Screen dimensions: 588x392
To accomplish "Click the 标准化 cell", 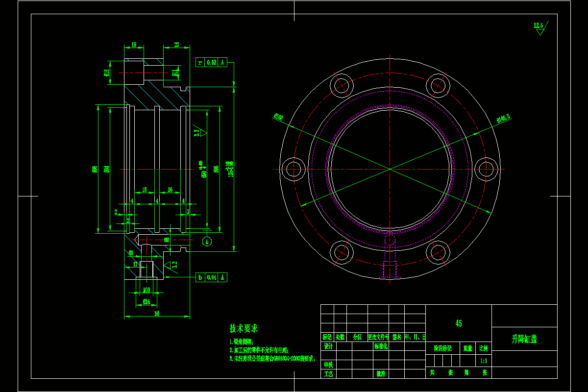I will (381, 346).
